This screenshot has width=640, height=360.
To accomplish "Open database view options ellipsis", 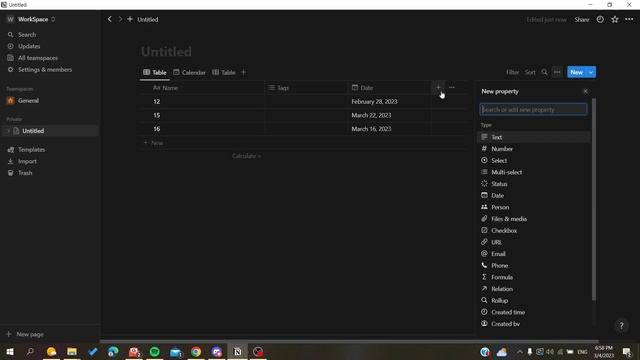I will coord(557,72).
